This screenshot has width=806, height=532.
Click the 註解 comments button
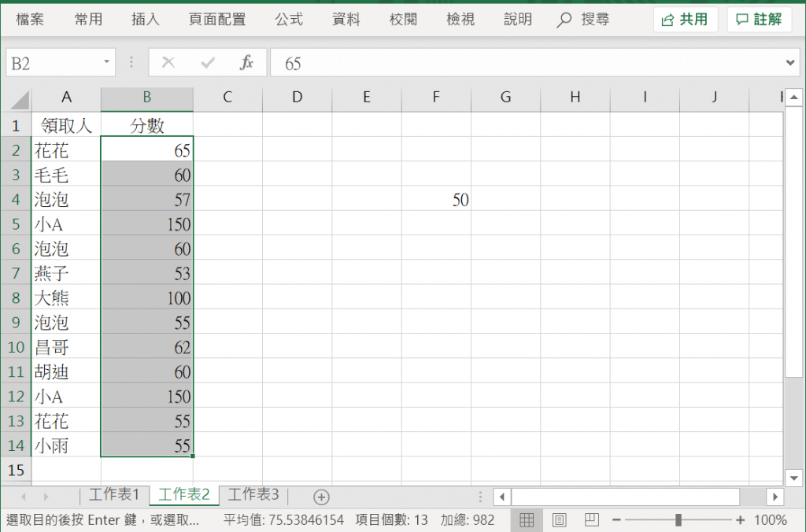pyautogui.click(x=760, y=20)
